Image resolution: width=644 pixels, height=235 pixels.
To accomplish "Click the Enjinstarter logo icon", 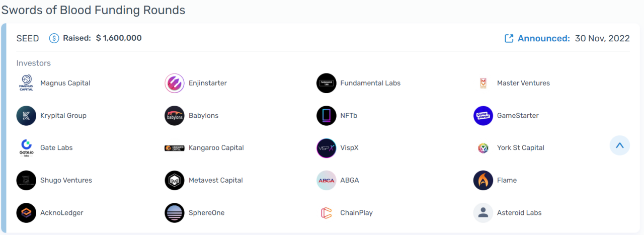I will click(x=175, y=83).
